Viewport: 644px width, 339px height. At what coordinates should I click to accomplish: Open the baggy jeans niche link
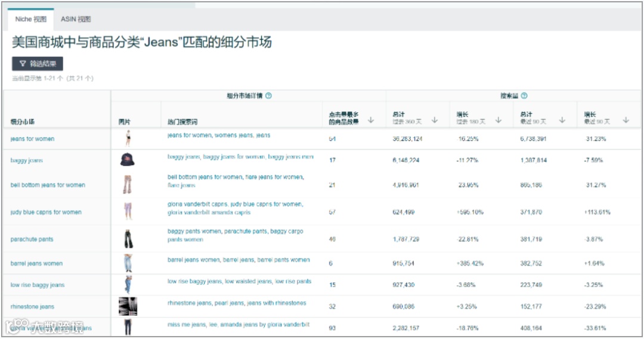click(x=27, y=160)
